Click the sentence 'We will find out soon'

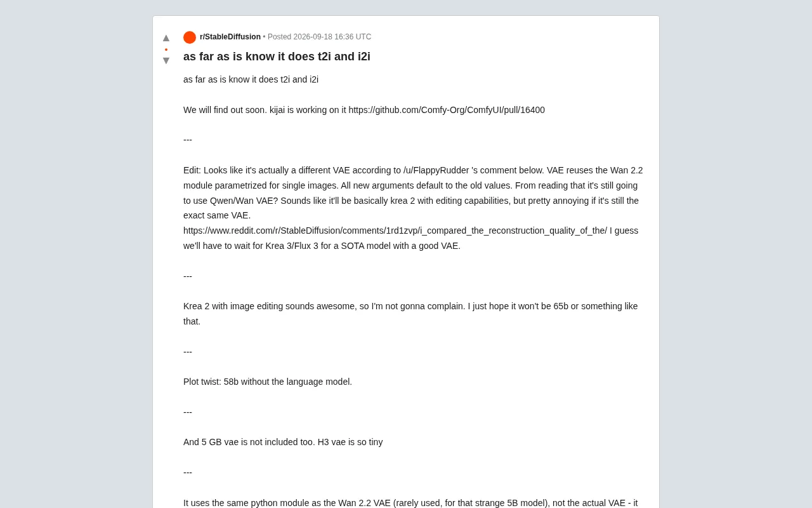(225, 110)
